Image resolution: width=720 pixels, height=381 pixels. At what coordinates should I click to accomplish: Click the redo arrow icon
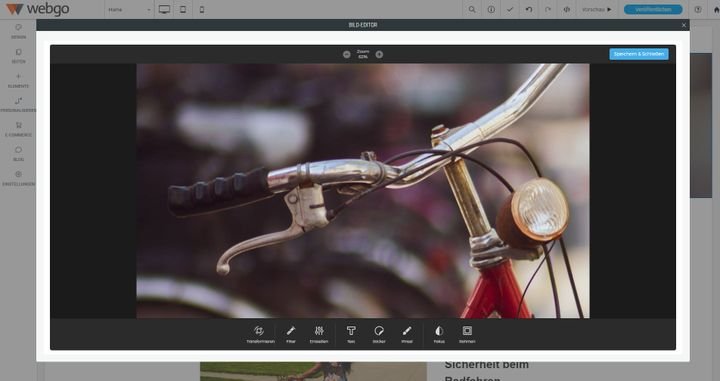(548, 10)
